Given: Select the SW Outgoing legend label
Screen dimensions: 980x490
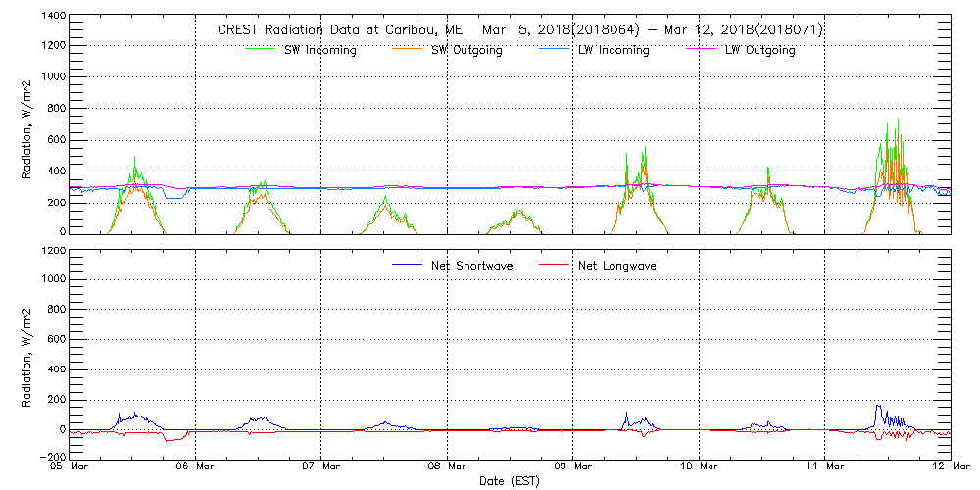Looking at the screenshot, I should tap(466, 51).
